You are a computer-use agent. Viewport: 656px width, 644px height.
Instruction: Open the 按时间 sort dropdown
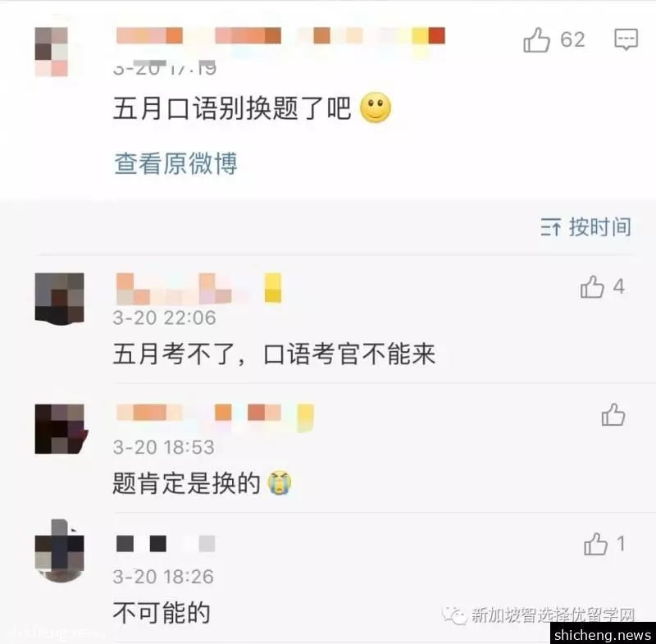coord(585,227)
